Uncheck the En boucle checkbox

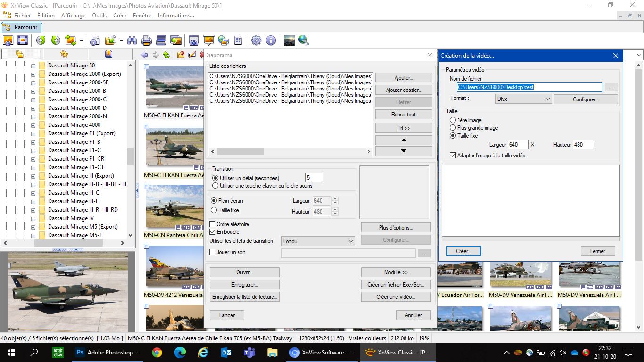[213, 232]
